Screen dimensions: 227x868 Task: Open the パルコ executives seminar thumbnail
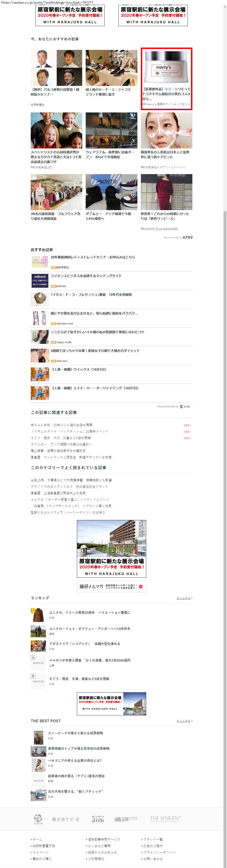[56, 68]
